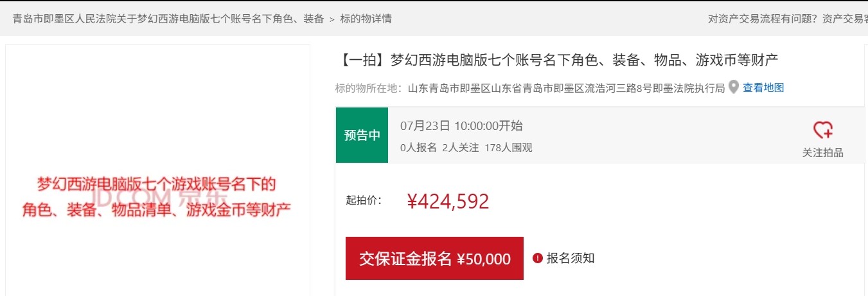Click the red exclamation icon beside 报名须知
Viewport: 868px width, 296px height.
538,259
